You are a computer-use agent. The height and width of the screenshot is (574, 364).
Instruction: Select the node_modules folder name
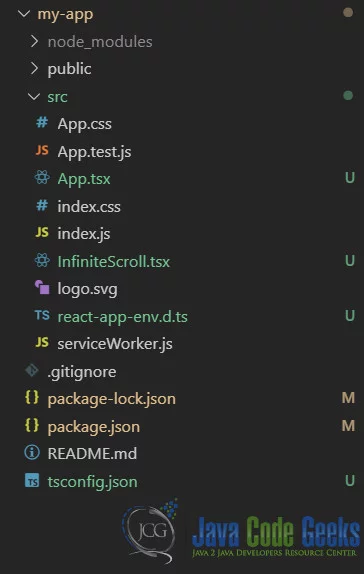click(x=100, y=42)
